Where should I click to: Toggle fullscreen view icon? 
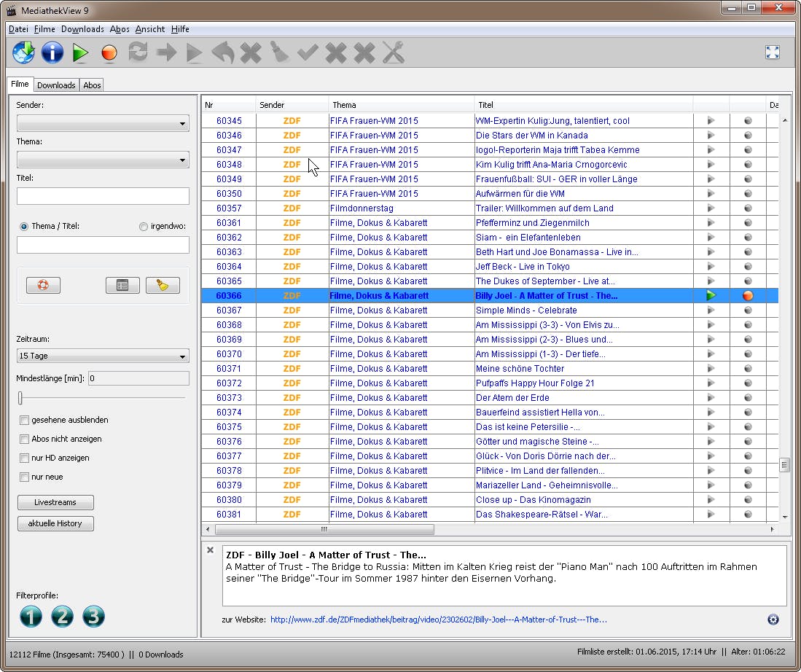coord(773,52)
